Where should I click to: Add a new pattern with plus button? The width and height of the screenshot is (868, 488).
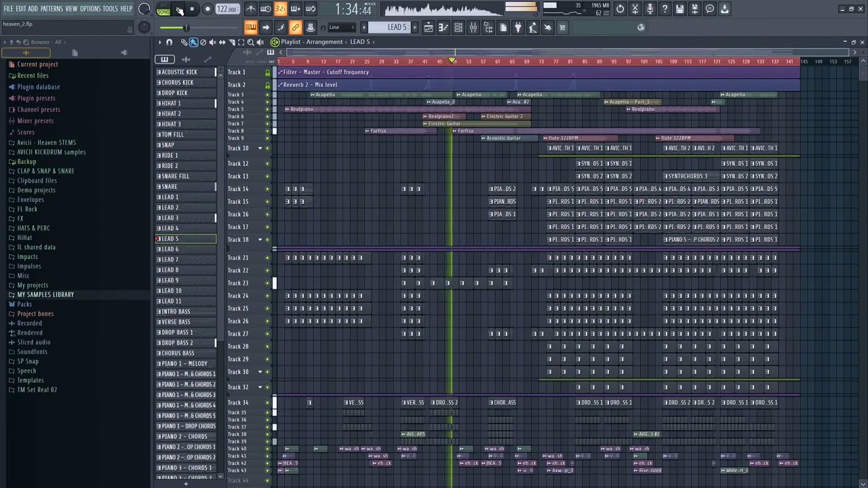414,27
